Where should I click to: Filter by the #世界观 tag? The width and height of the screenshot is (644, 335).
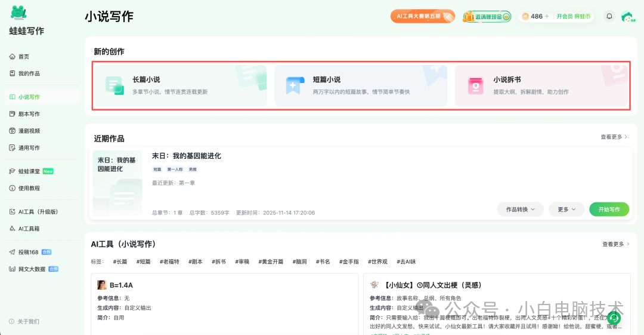[377, 262]
